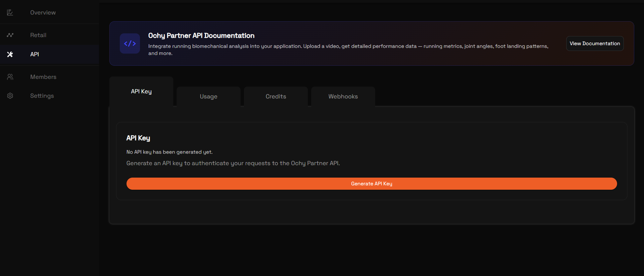Image resolution: width=644 pixels, height=276 pixels.
Task: Click the Settings gear icon
Action: [x=10, y=96]
